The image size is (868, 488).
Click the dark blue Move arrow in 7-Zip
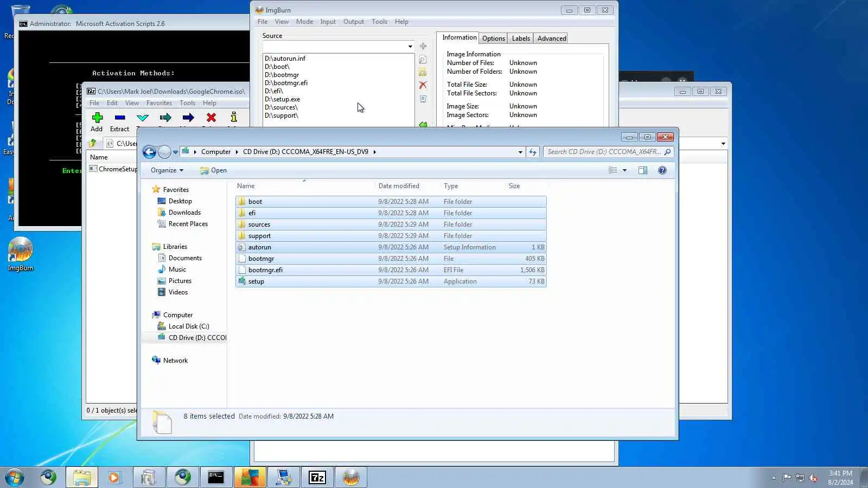[x=188, y=118]
